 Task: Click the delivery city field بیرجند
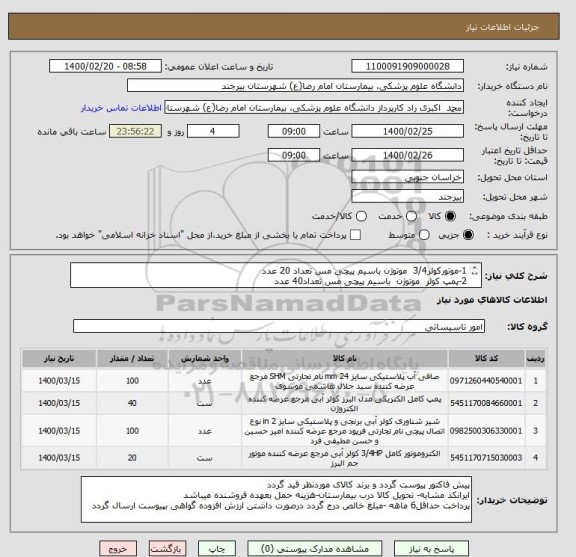407,197
